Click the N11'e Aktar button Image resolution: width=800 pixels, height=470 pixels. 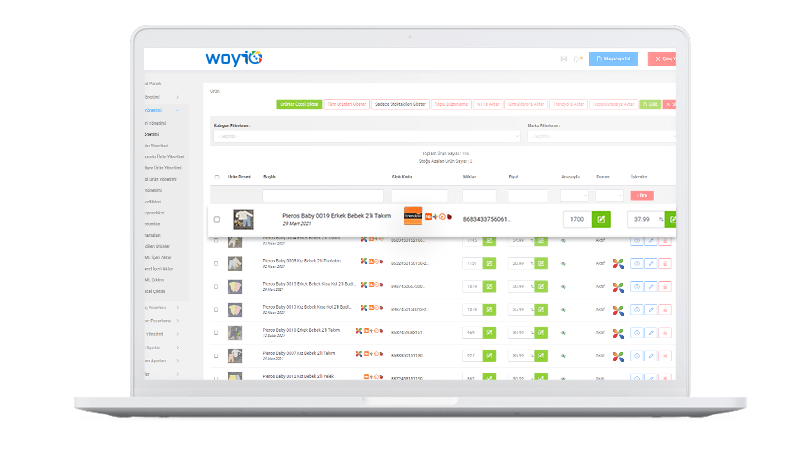coord(489,104)
